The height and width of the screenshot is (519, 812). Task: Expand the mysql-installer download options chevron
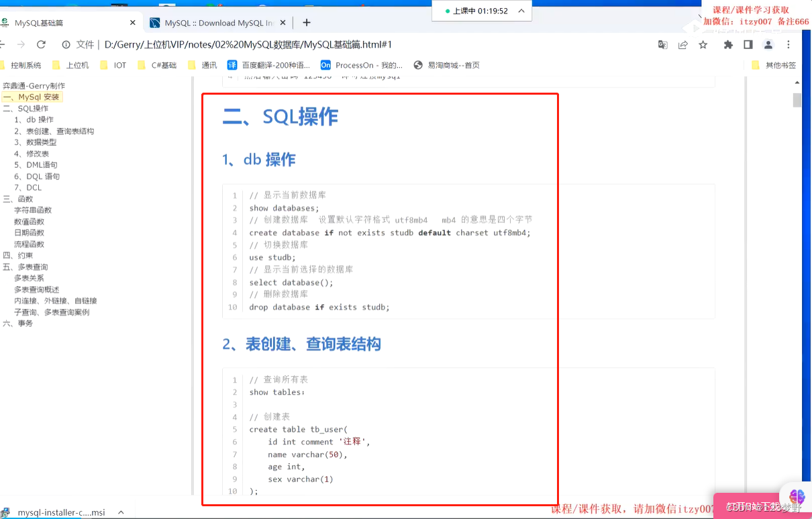tap(121, 512)
